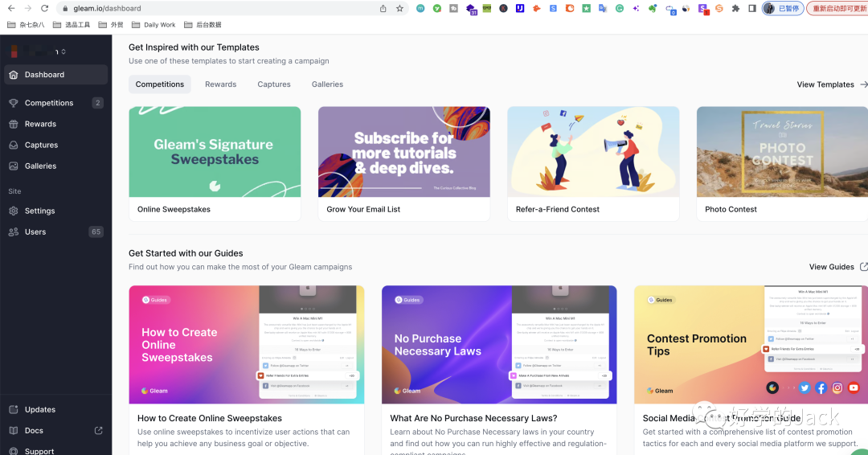The width and height of the screenshot is (868, 455).
Task: Click the Dashboard home icon
Action: pyautogui.click(x=14, y=75)
